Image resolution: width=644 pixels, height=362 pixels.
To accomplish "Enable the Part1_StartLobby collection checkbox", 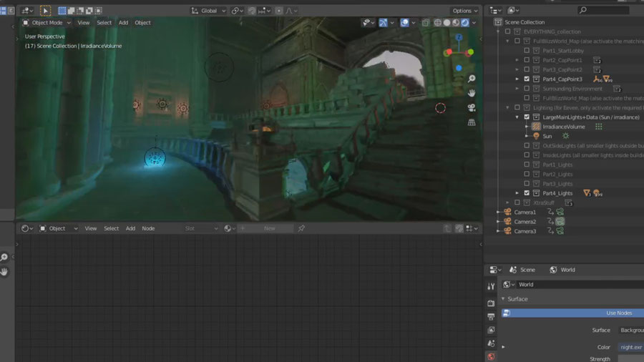I will tap(527, 51).
